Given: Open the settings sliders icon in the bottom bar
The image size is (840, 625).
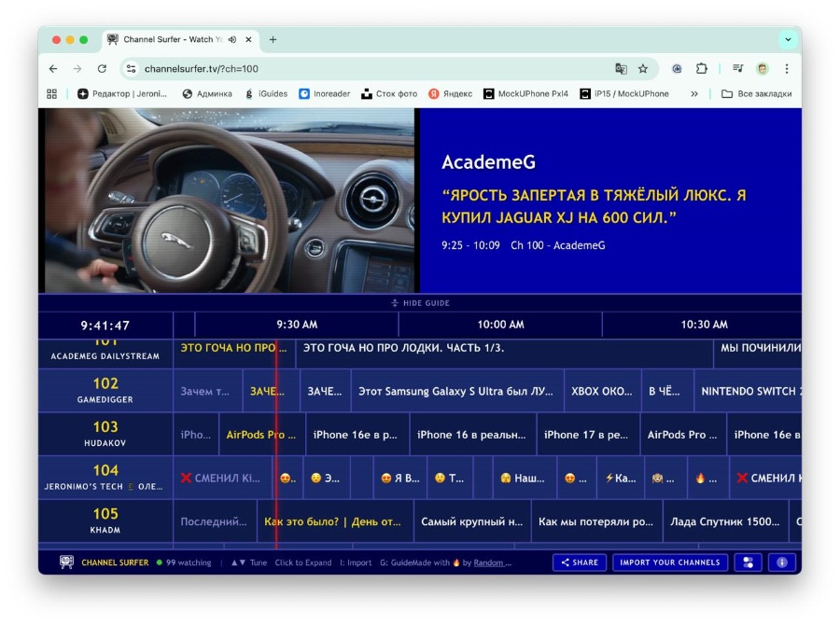Looking at the screenshot, I should [748, 562].
